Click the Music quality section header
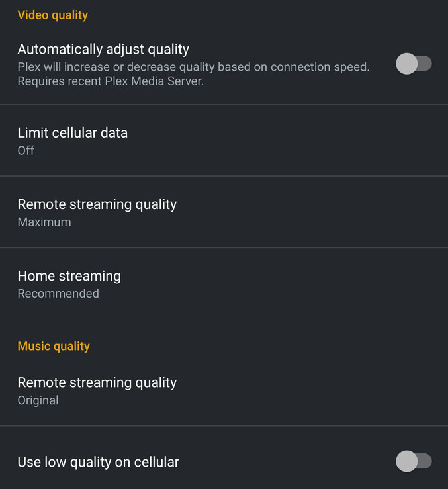This screenshot has width=448, height=489. 54,346
